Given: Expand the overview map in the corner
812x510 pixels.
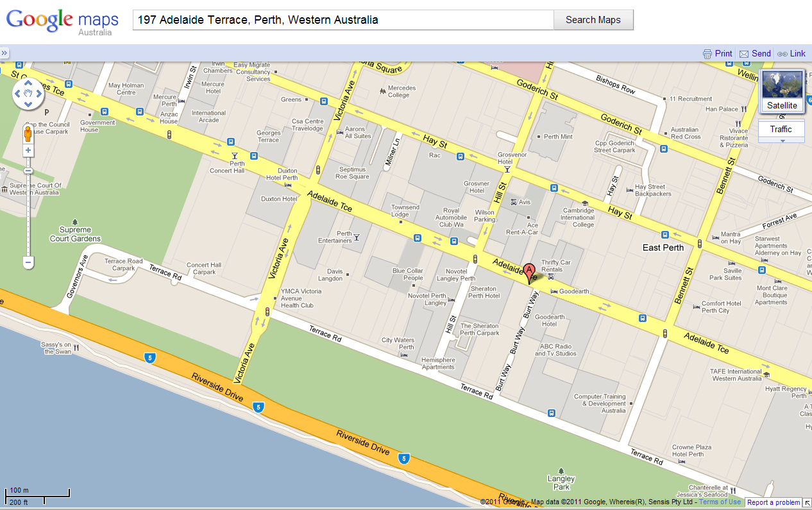Looking at the screenshot, I should [x=808, y=502].
